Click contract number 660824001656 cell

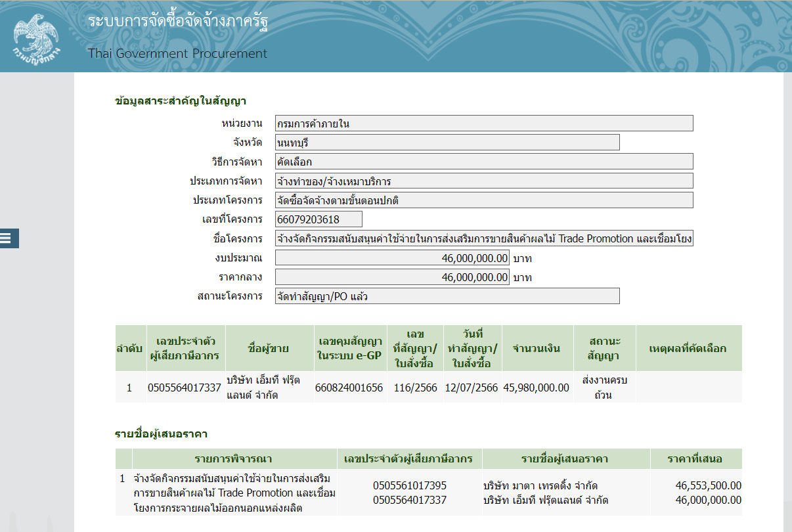(349, 388)
